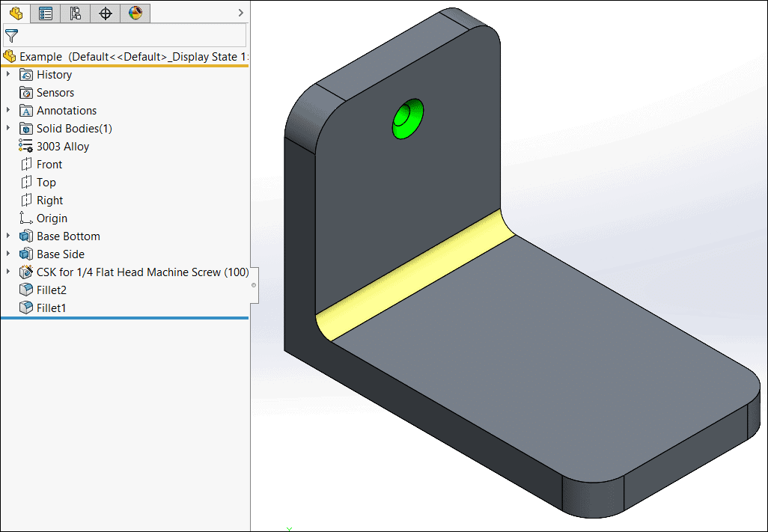This screenshot has height=532, width=768.
Task: Select the Base Bottom feature label
Action: coord(68,236)
